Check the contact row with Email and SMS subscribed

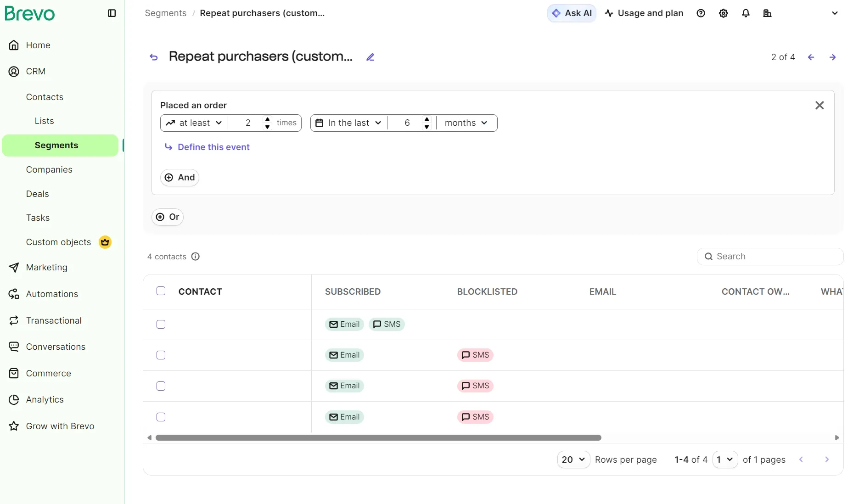point(161,325)
